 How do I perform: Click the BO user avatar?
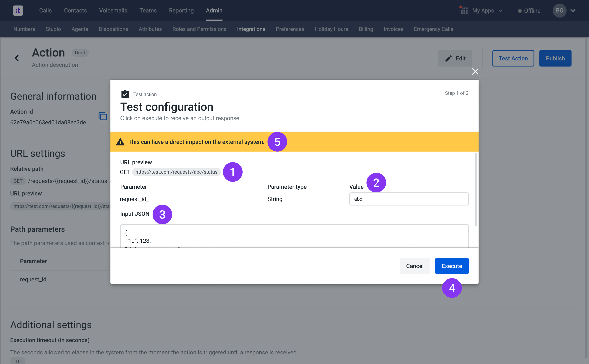point(559,11)
